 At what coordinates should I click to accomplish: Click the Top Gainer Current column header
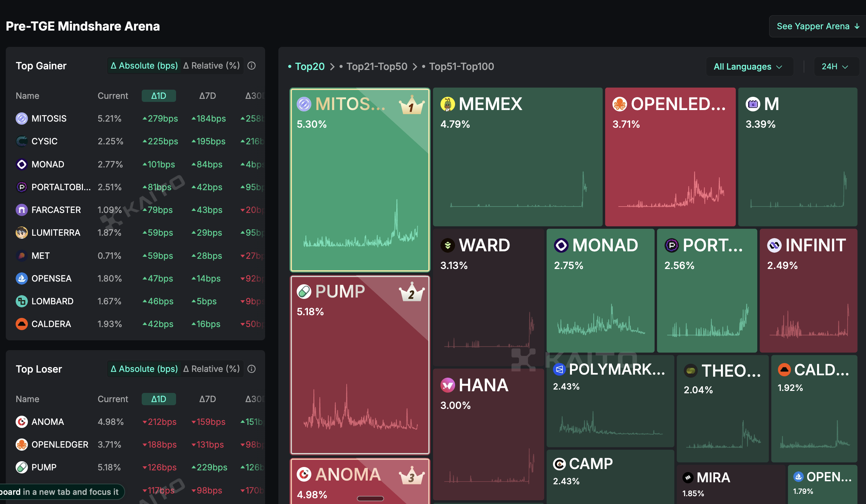pyautogui.click(x=113, y=96)
